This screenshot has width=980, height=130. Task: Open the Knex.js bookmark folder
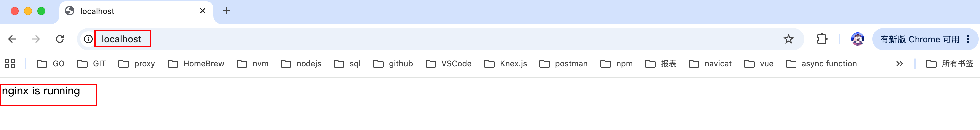coord(505,64)
